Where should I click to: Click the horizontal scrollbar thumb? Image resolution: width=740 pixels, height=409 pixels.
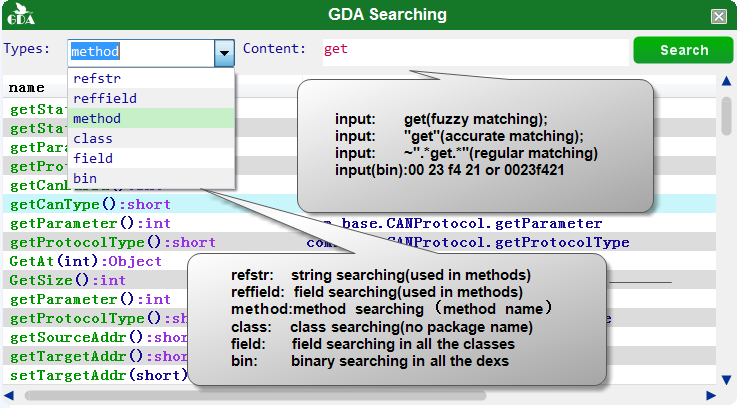click(x=255, y=395)
